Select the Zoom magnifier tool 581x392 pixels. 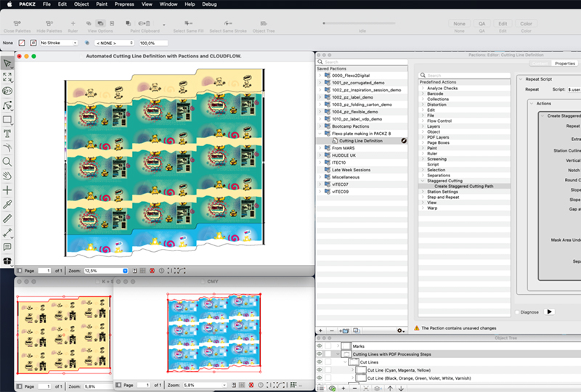tap(7, 162)
